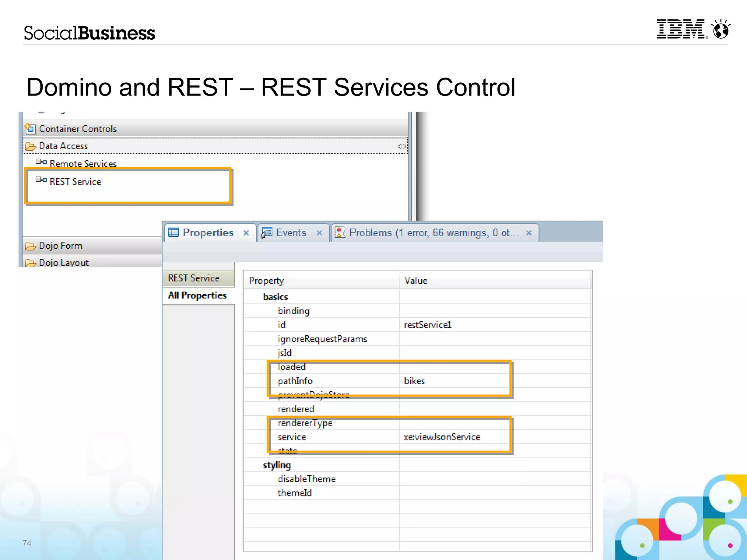Image resolution: width=747 pixels, height=560 pixels.
Task: Select the id property row
Action: tap(417, 325)
